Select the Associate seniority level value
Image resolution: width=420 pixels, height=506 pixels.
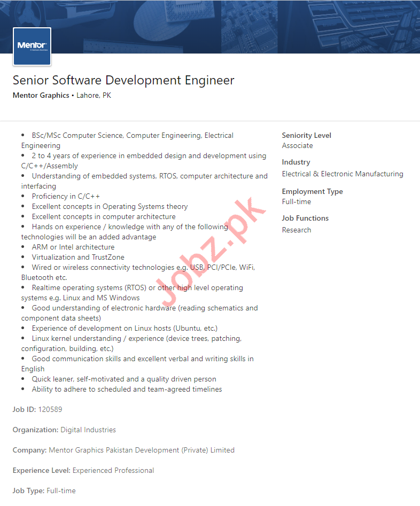tap(297, 146)
